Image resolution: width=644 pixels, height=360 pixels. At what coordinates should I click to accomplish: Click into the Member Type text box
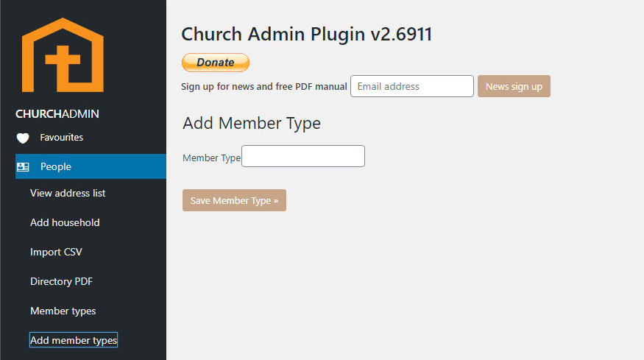pos(302,156)
